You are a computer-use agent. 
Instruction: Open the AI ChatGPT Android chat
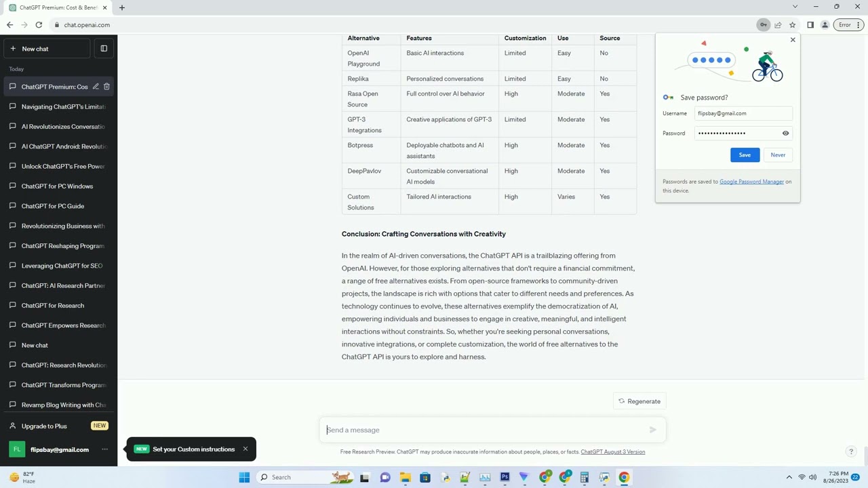tap(58, 146)
